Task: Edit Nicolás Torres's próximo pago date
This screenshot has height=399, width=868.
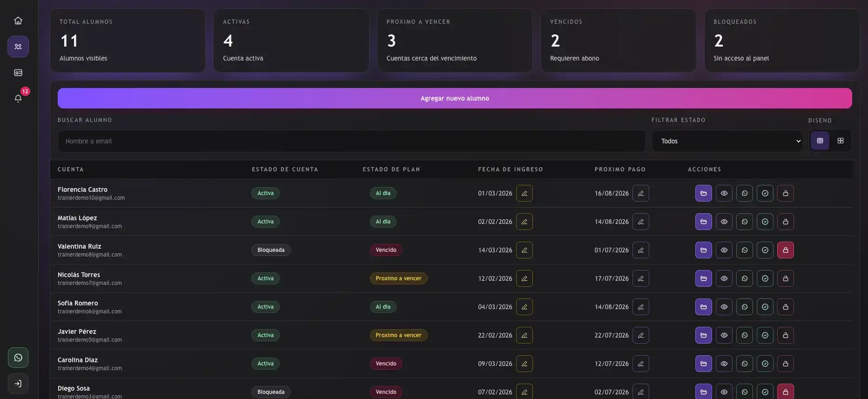Action: [x=640, y=278]
